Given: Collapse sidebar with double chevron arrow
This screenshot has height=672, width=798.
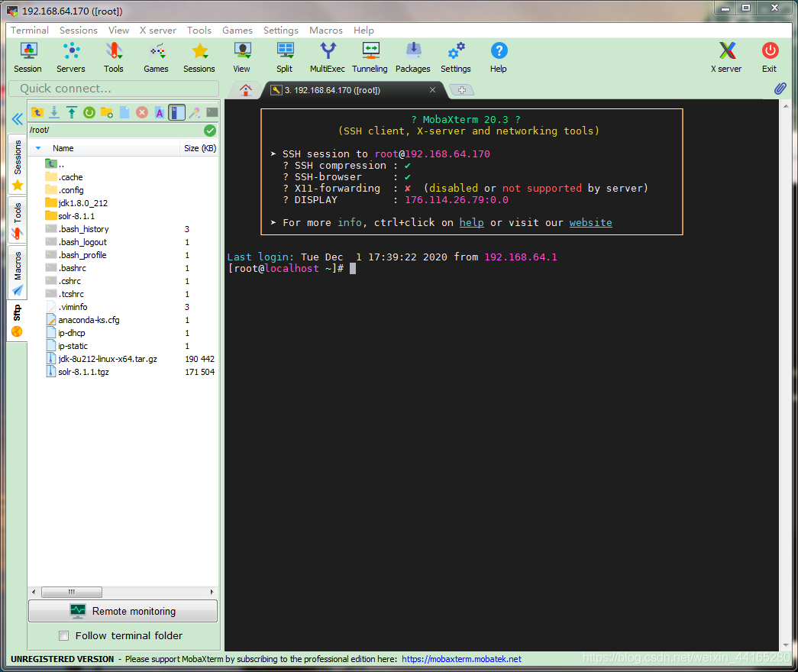Looking at the screenshot, I should click(x=18, y=119).
